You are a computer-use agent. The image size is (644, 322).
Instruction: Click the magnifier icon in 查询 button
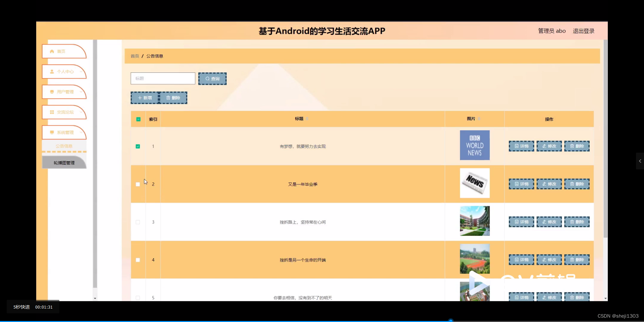click(x=208, y=78)
